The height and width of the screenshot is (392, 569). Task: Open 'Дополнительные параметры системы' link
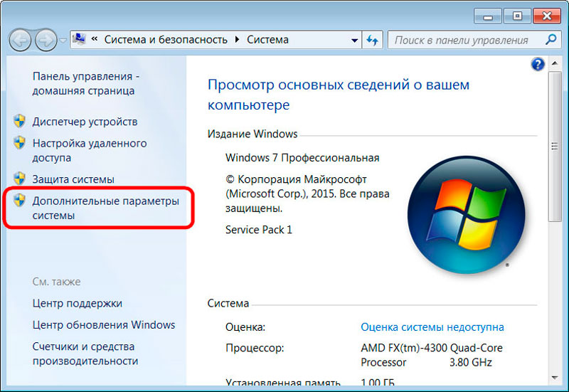pyautogui.click(x=105, y=208)
